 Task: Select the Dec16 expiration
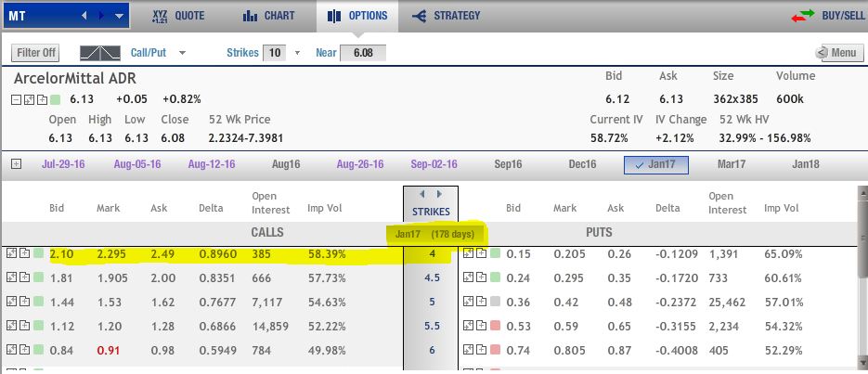(582, 164)
